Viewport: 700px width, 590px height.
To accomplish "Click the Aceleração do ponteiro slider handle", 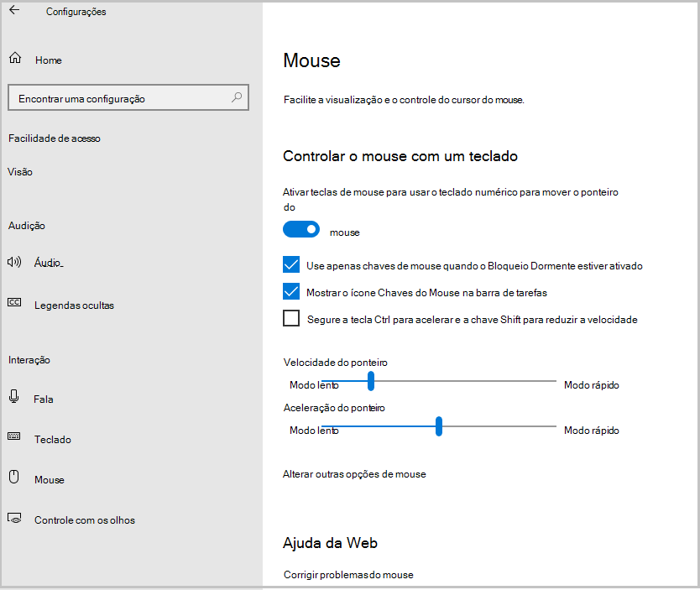I will (x=439, y=426).
